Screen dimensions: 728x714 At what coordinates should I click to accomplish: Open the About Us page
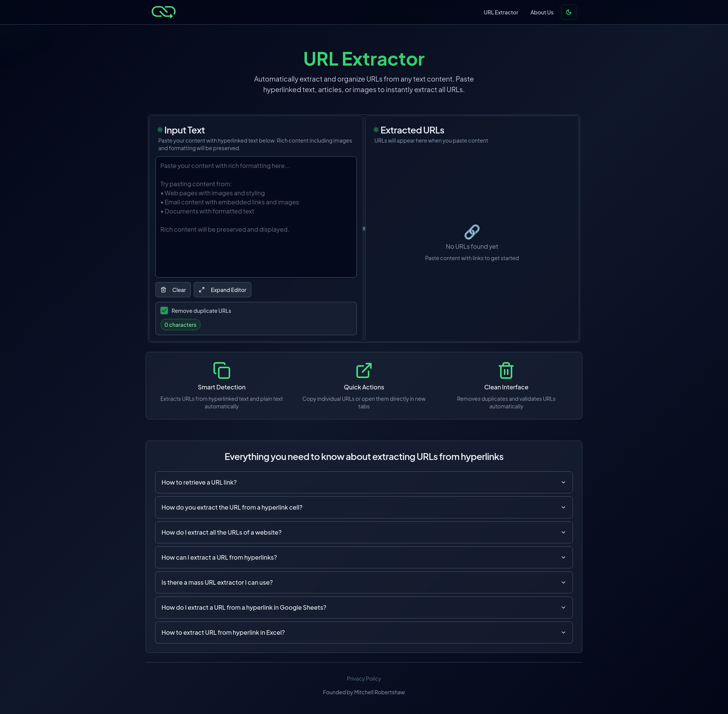(541, 13)
